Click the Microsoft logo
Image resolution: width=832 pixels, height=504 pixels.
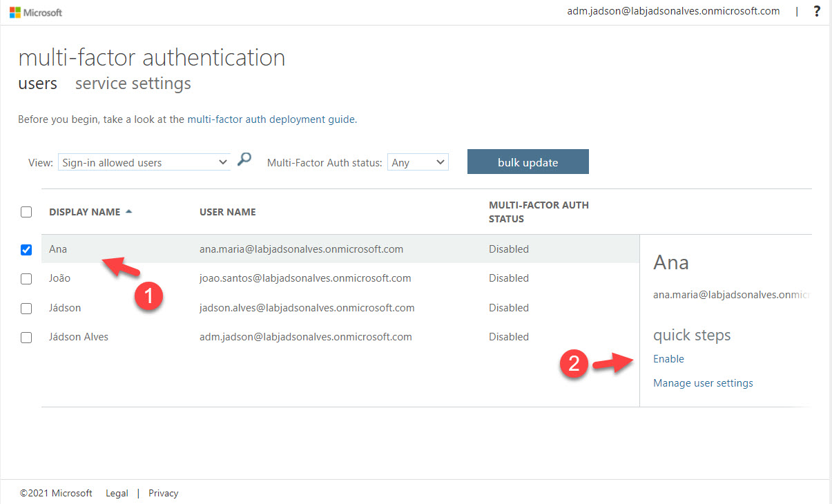pyautogui.click(x=36, y=12)
